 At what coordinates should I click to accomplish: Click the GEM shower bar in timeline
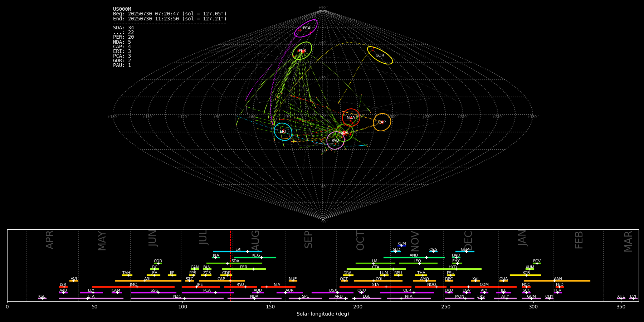click(x=465, y=252)
